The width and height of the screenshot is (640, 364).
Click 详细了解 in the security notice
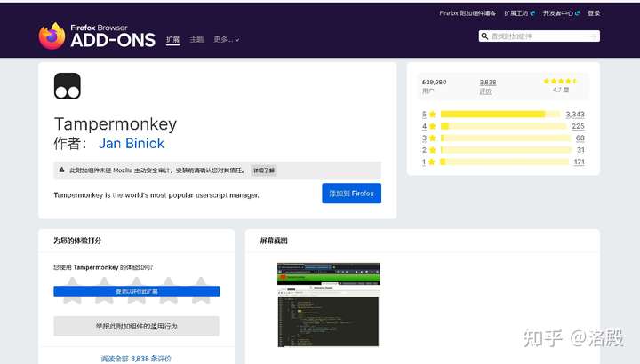264,170
